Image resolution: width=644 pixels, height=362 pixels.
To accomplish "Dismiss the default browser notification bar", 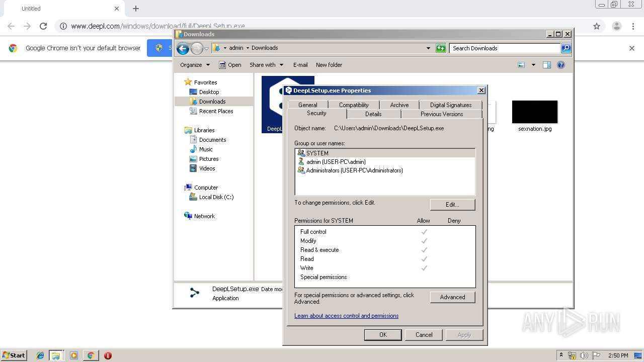I will pos(632,48).
